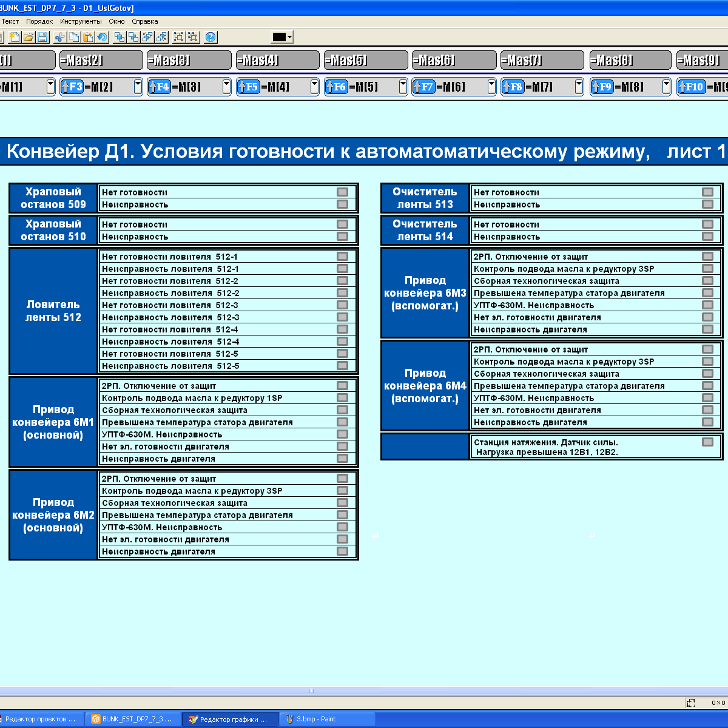Image resolution: width=728 pixels, height=728 pixels.
Task: Click the Undo arrow icon
Action: 102,37
